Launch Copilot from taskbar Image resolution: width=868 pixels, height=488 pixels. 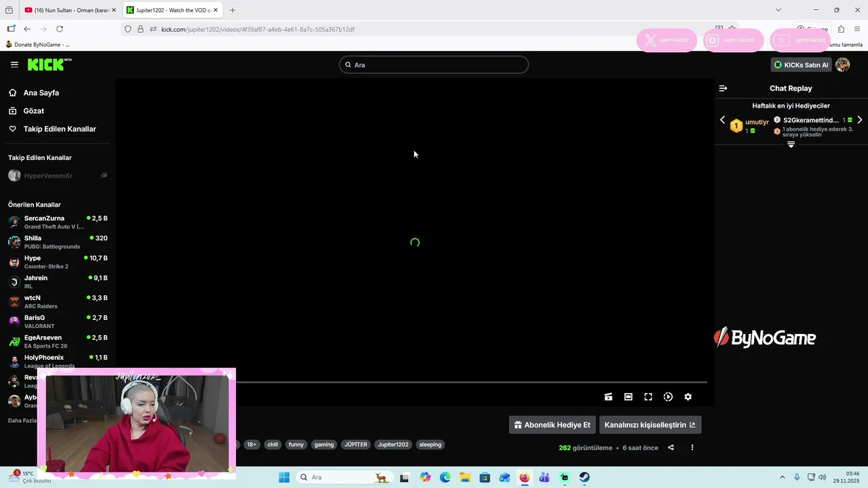(425, 477)
